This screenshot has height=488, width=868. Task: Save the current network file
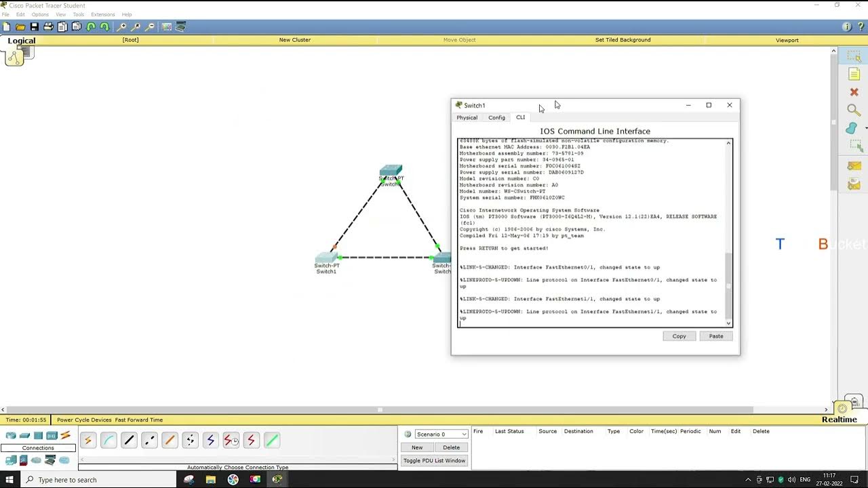(x=34, y=26)
